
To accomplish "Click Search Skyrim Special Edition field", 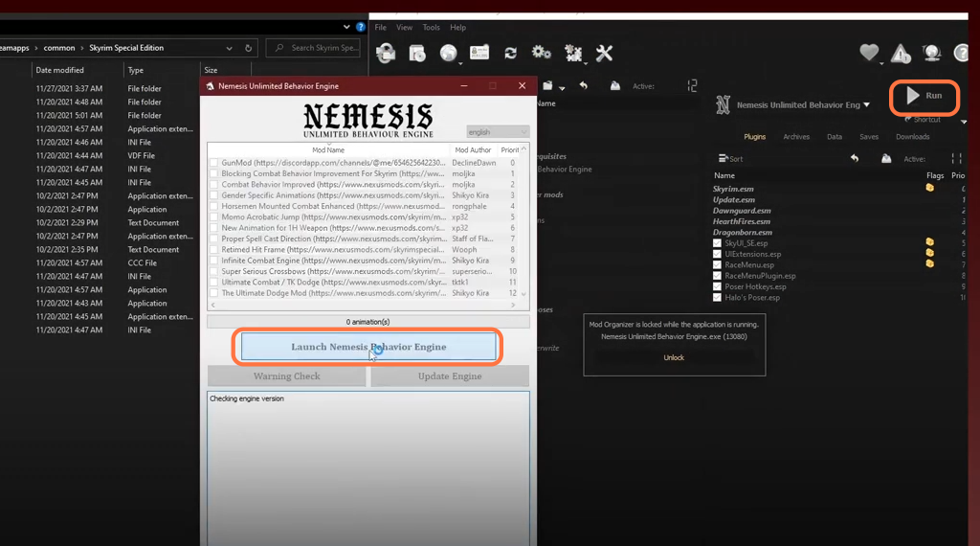I will coord(315,48).
